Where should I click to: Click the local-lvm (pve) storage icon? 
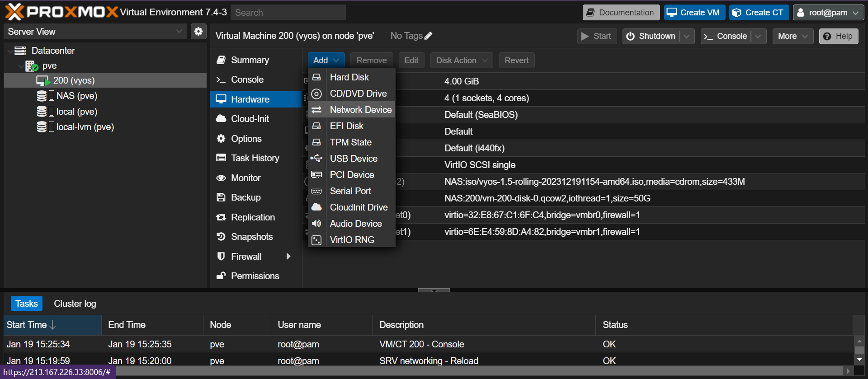[x=42, y=127]
